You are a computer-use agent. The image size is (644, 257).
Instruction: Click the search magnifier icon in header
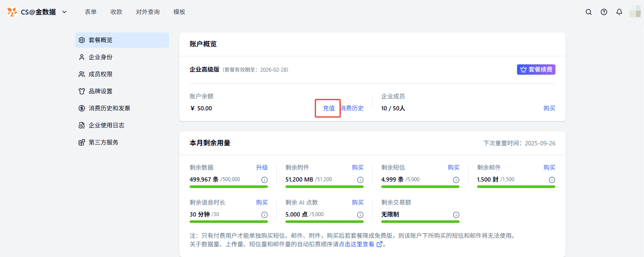[589, 12]
